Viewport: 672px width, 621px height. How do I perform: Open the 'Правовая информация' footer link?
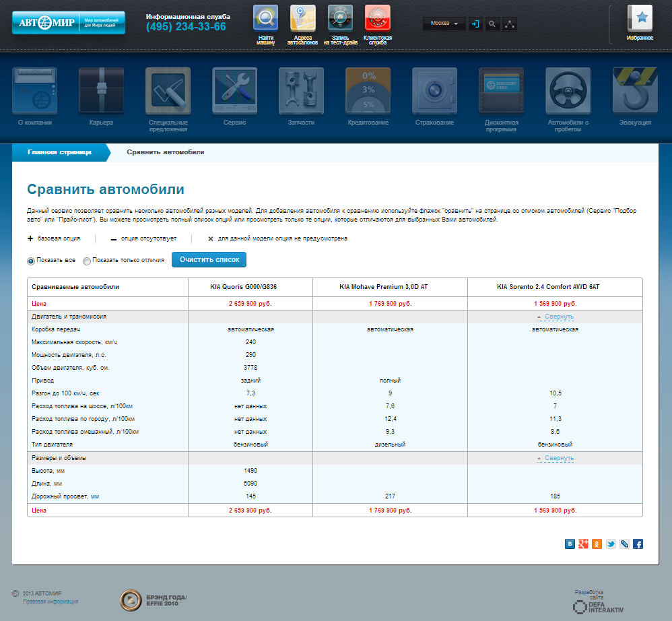tap(51, 601)
